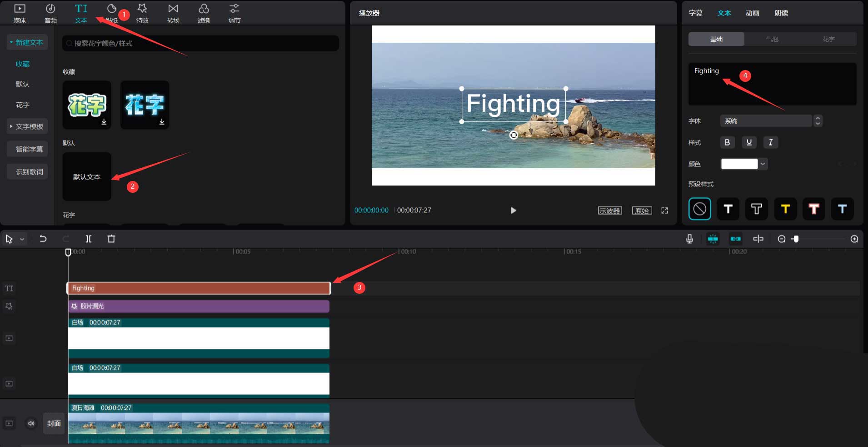Screen dimensions: 868x447
Task: Switch to the 动画 tab
Action: click(752, 13)
